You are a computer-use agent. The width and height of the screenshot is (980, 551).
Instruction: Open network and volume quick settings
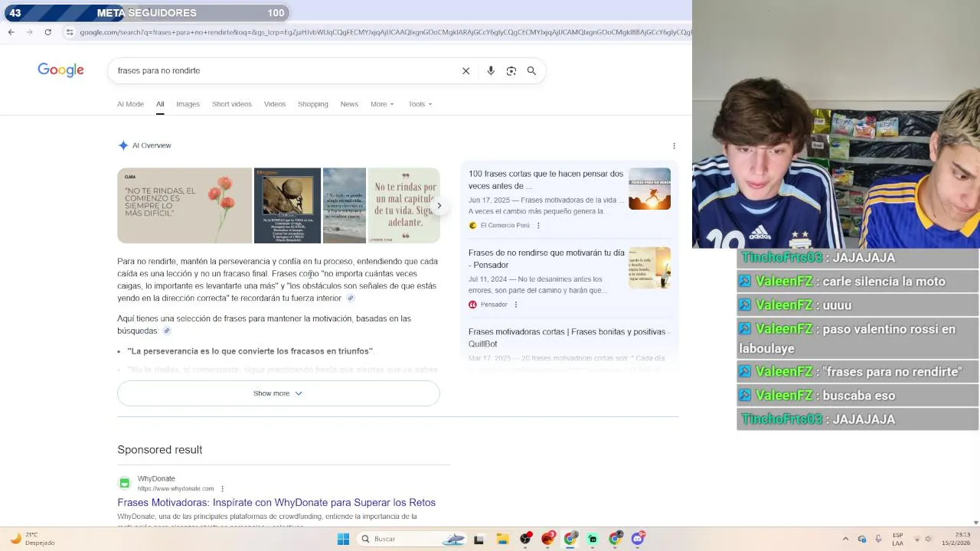[923, 539]
